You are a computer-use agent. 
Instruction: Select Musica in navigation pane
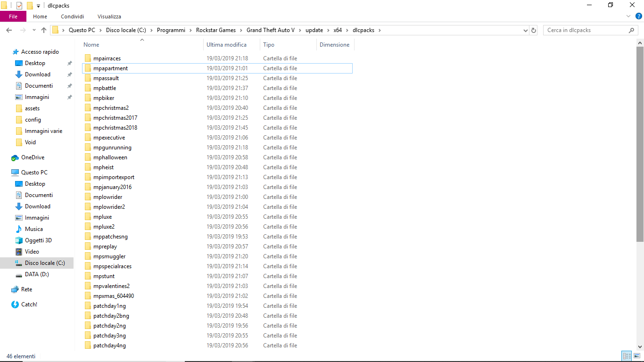pyautogui.click(x=34, y=229)
